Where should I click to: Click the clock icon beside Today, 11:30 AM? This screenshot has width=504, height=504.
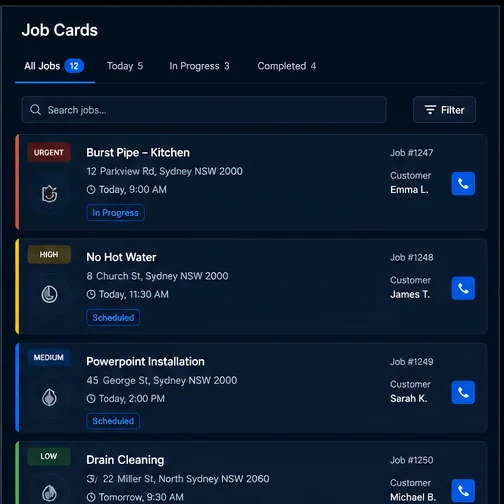coord(91,294)
